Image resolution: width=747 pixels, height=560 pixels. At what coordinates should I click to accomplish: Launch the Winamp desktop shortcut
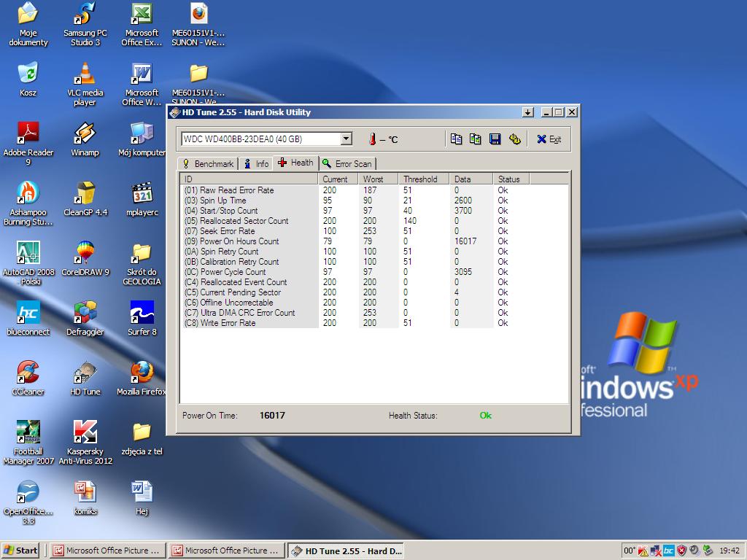click(85, 139)
